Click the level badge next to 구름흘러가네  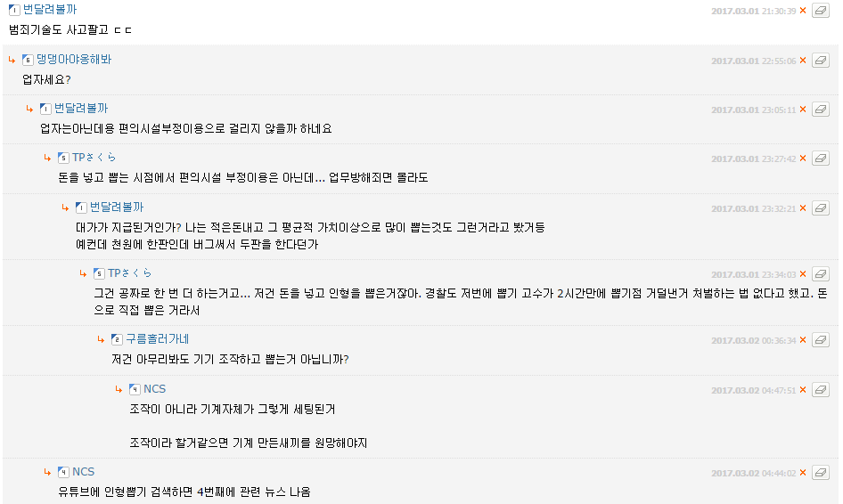(117, 339)
